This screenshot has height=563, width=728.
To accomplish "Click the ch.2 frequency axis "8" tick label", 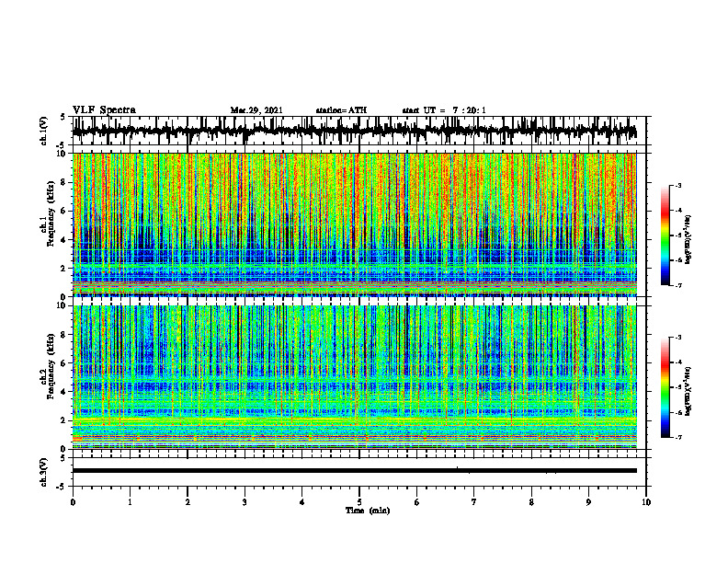I will pos(63,335).
